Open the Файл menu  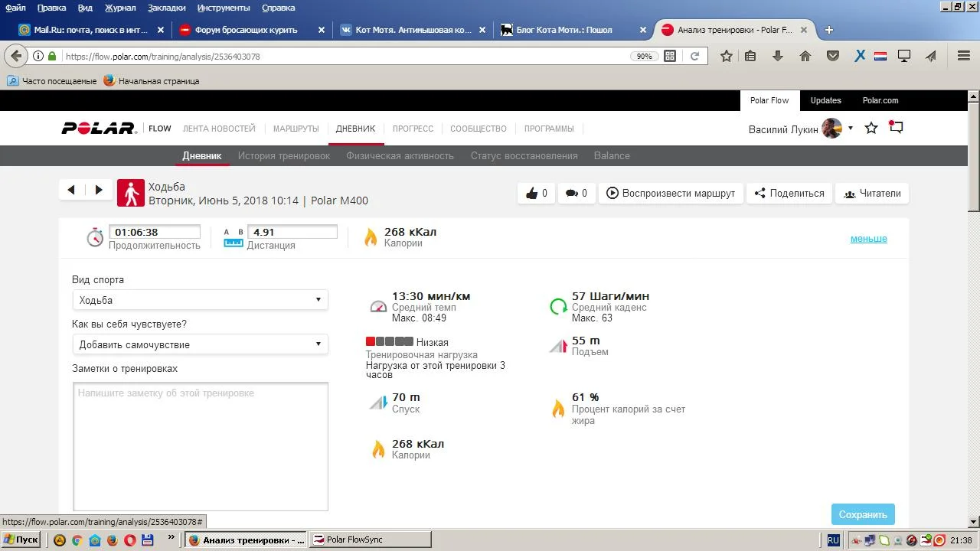15,8
